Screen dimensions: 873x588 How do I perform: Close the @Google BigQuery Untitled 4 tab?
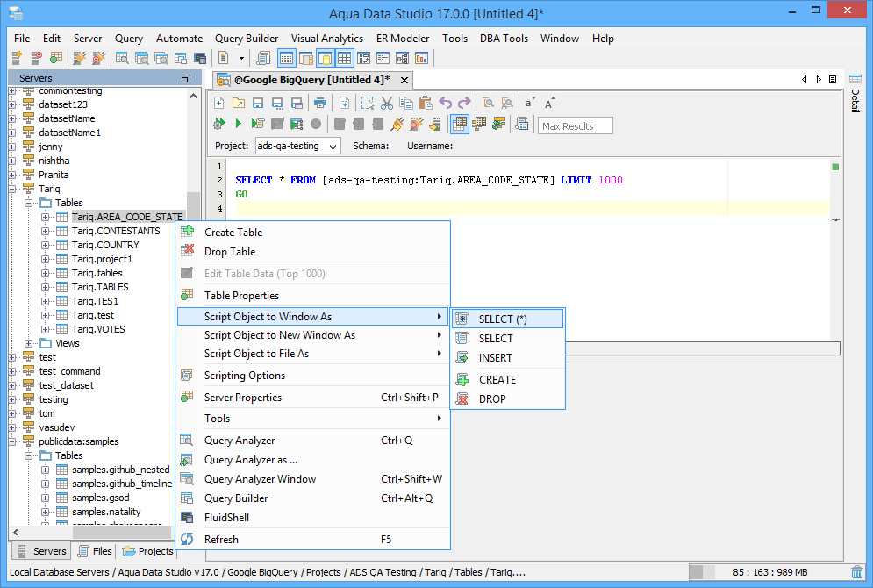coord(404,80)
